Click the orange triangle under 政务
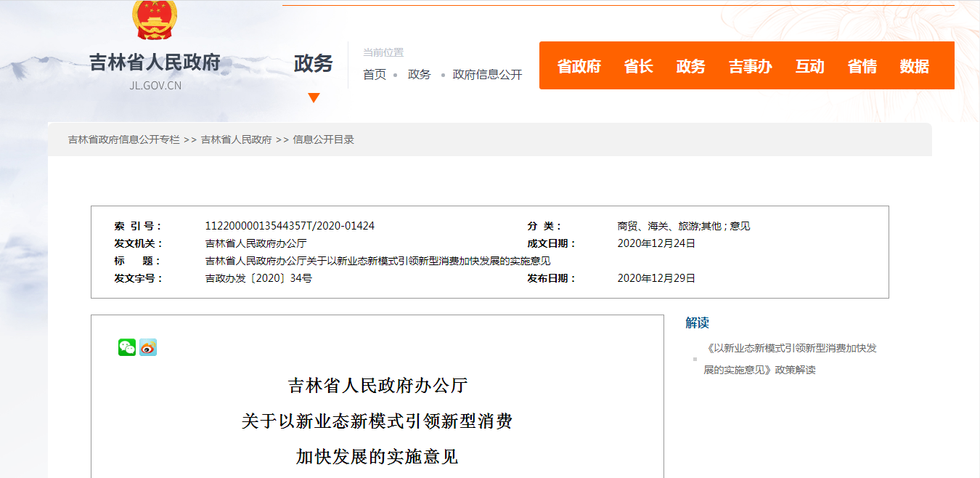The width and height of the screenshot is (980, 478). pos(314,98)
